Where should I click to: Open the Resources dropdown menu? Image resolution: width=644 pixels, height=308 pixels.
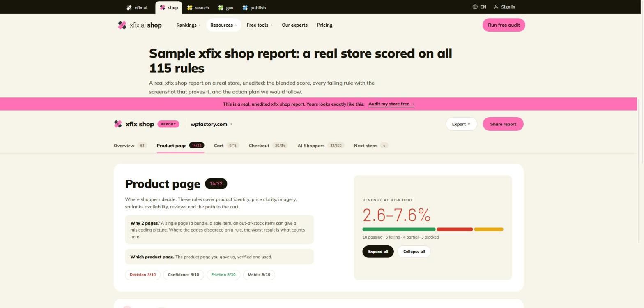coord(223,25)
